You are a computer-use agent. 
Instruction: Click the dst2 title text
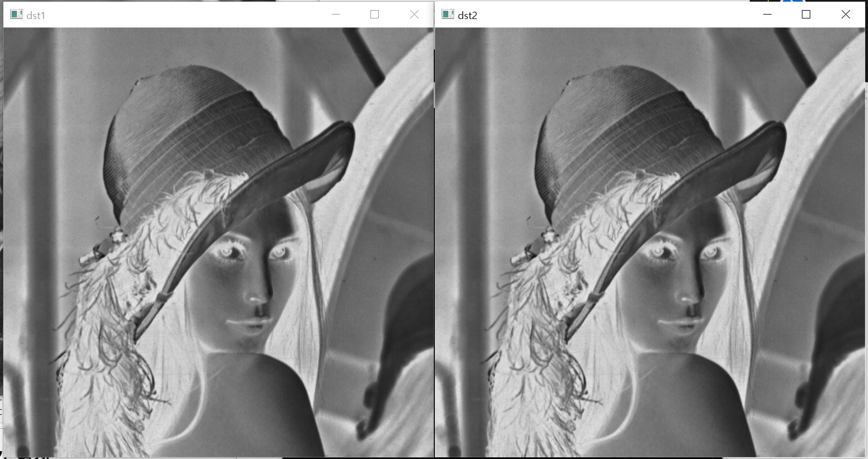[467, 16]
